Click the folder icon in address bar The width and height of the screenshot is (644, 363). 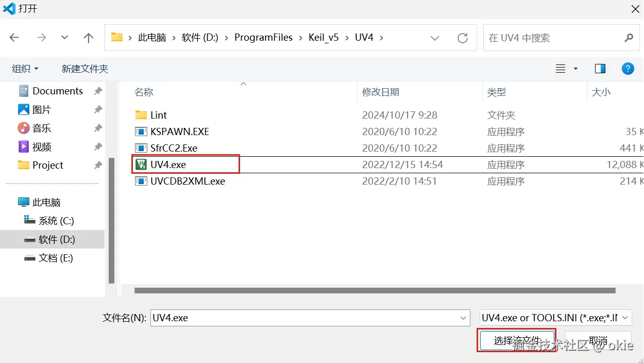pos(117,37)
